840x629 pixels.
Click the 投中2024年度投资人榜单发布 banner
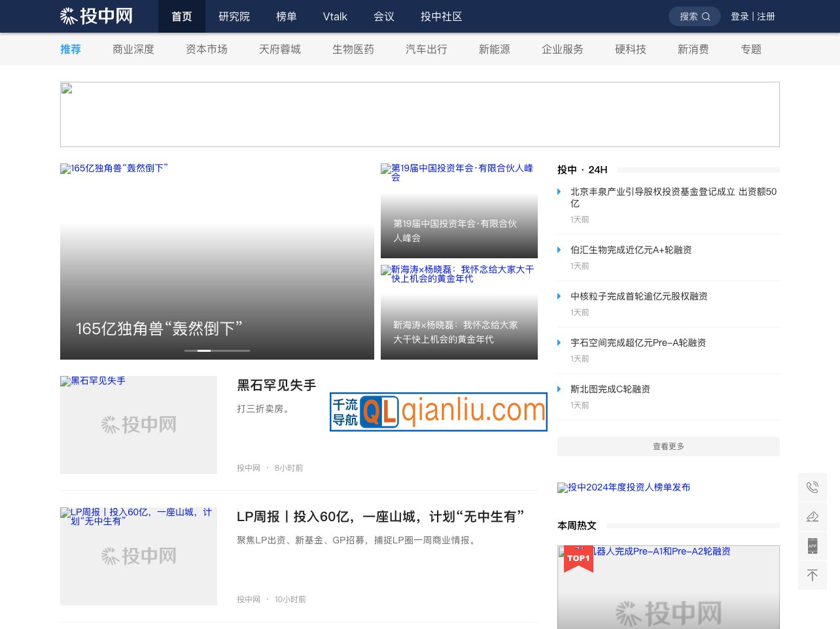tap(623, 487)
